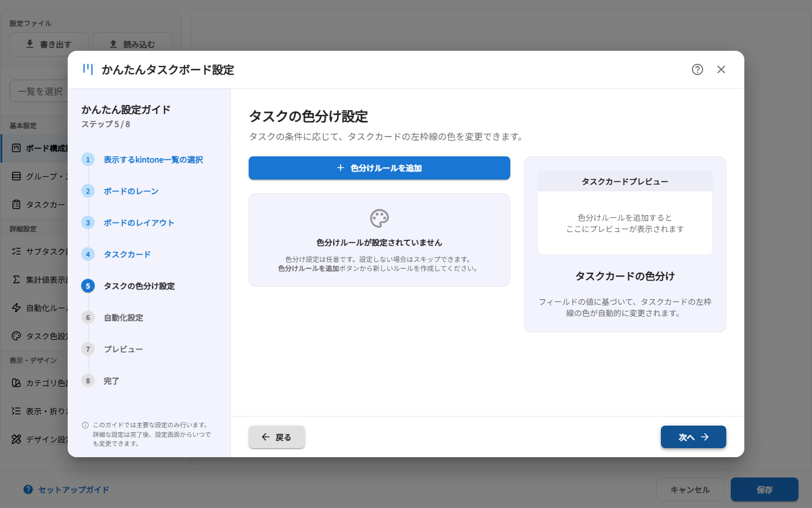Click 保存 button in background page
The height and width of the screenshot is (508, 812).
765,489
